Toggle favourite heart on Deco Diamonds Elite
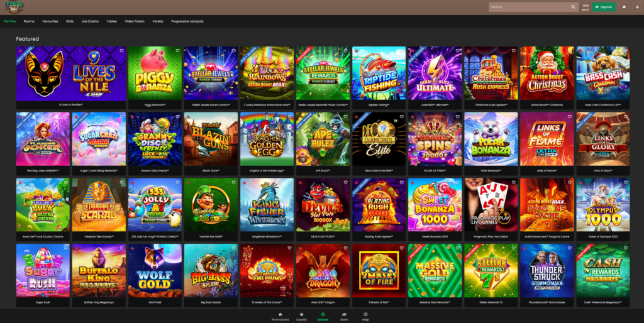This screenshot has width=644, height=323. click(x=401, y=116)
